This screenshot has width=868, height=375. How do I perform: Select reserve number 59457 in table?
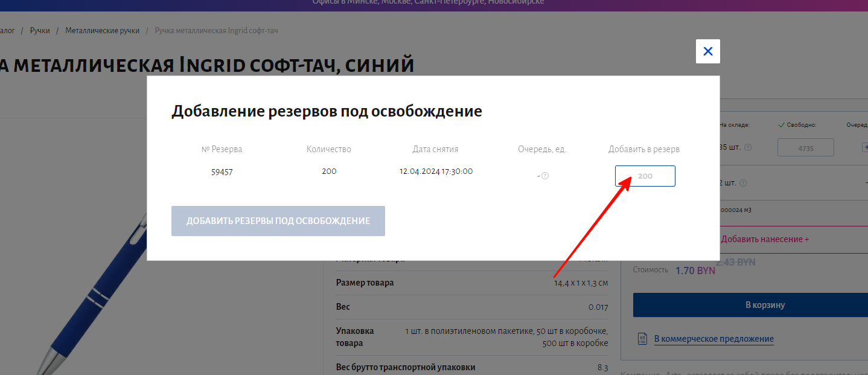coord(222,172)
